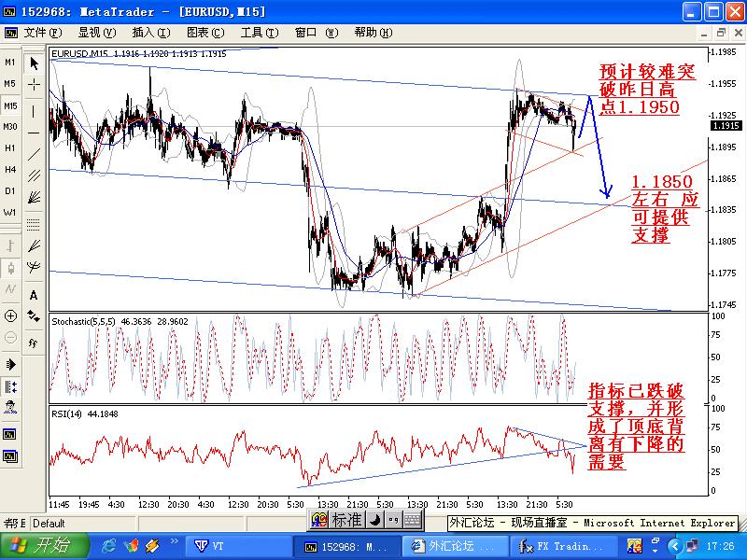Viewport: 747px width, 560px height.
Task: Click the 'Default' profile in status bar
Action: (49, 524)
